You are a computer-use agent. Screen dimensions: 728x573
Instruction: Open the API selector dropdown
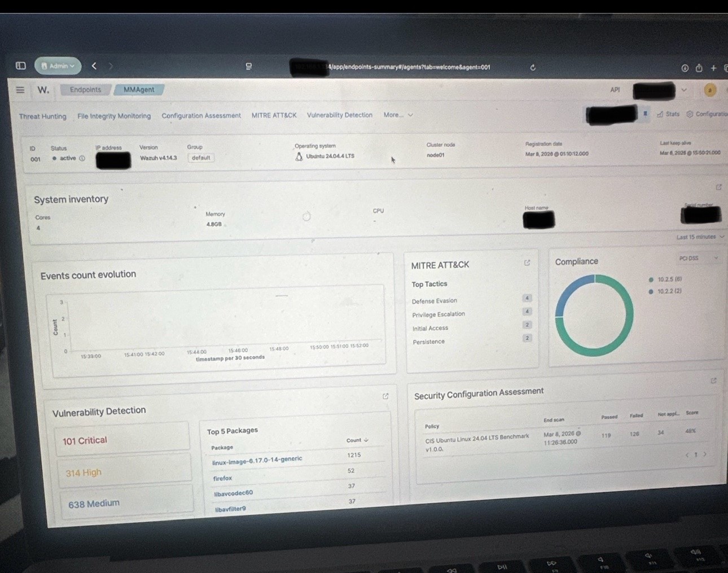coord(684,90)
